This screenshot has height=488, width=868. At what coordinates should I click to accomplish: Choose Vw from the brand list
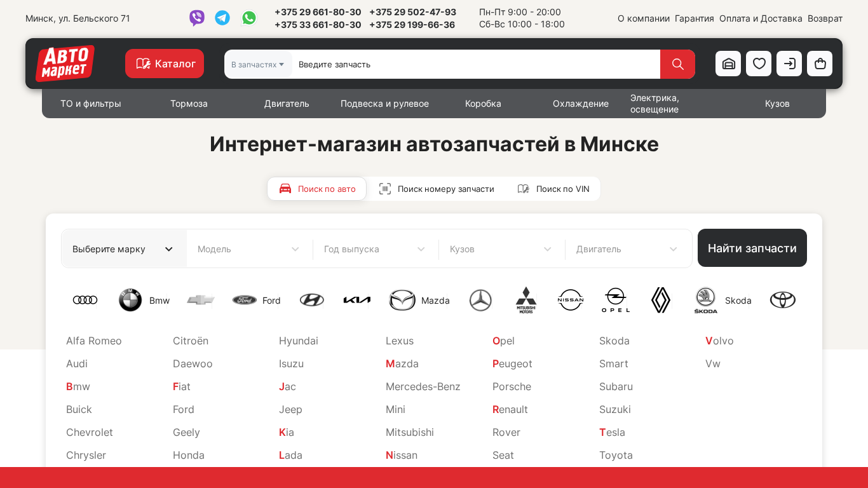pyautogui.click(x=713, y=363)
